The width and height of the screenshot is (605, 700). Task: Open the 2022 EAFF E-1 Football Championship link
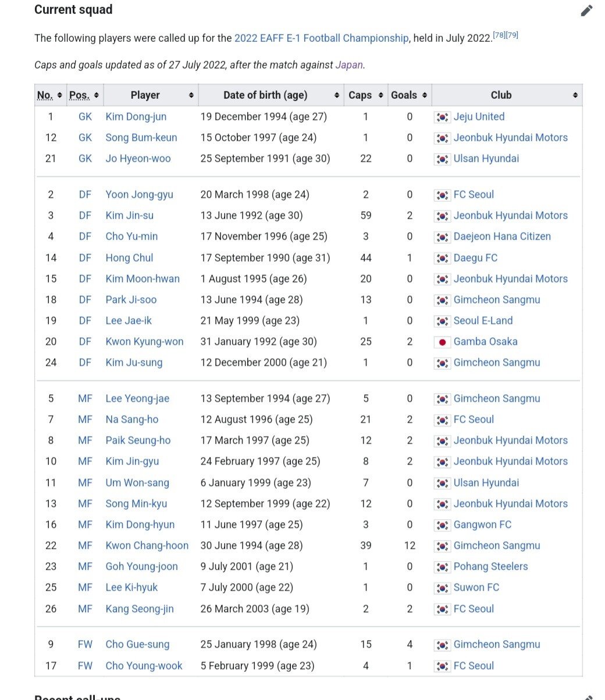321,38
